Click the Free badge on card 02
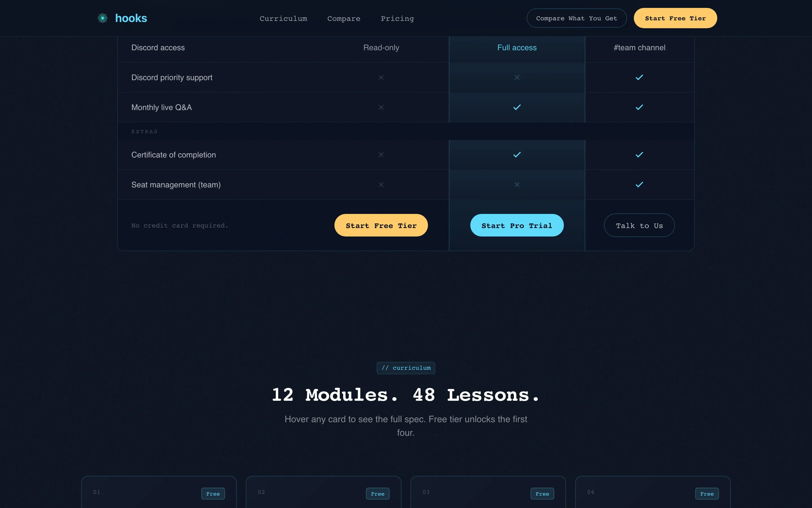Viewport: 812px width, 508px height. 378,494
